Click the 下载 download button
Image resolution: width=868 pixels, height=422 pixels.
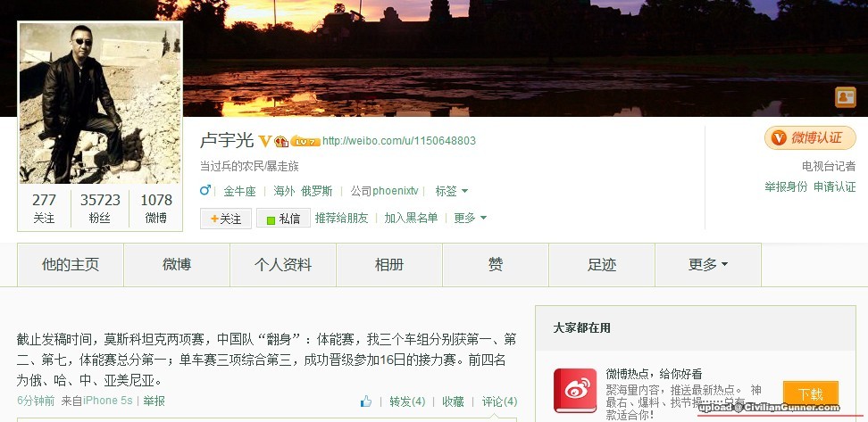point(811,394)
